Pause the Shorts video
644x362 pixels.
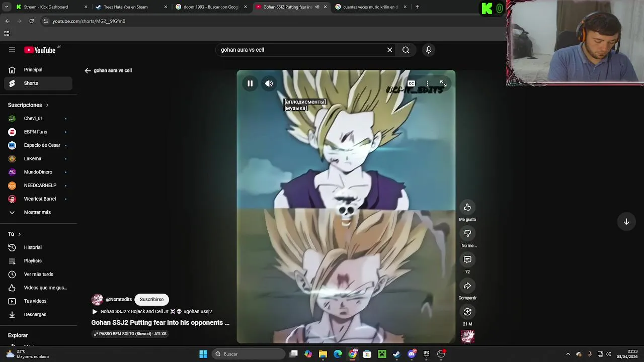tap(250, 83)
